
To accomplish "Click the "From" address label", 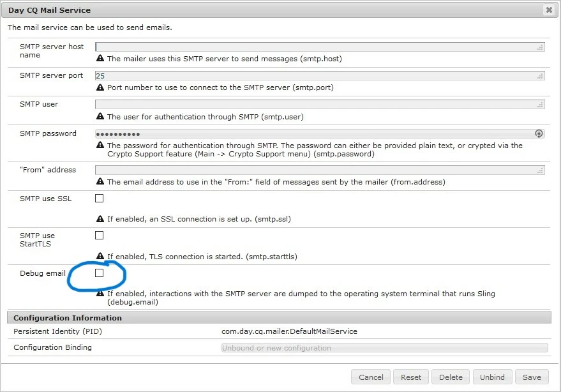I will pos(48,170).
